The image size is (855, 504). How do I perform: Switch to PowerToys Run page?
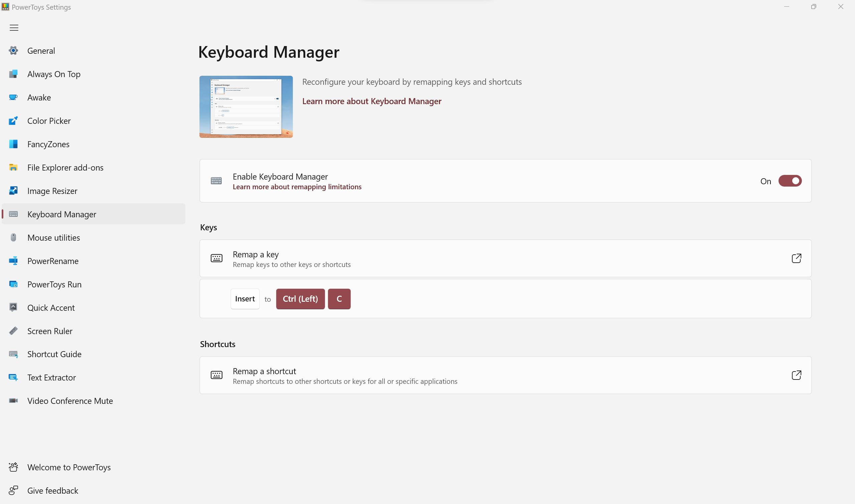click(x=54, y=284)
